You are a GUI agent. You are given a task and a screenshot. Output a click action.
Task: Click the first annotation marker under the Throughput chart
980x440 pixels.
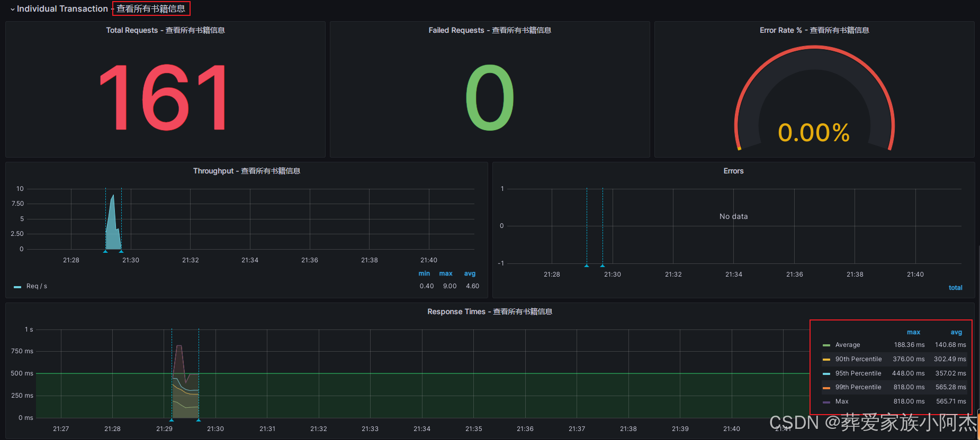point(105,251)
